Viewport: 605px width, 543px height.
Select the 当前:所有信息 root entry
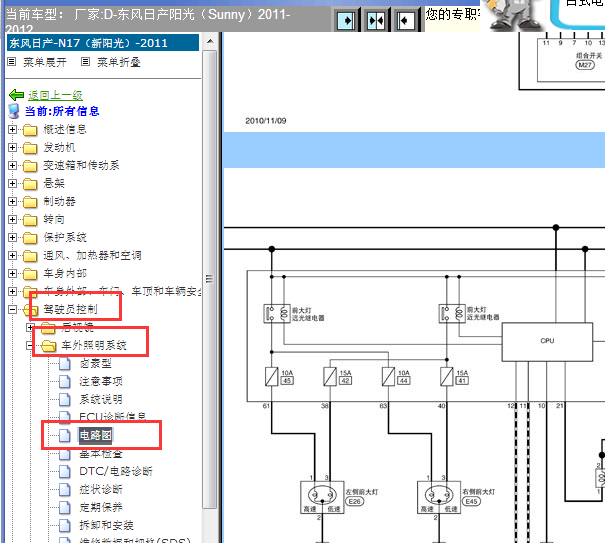click(x=62, y=111)
